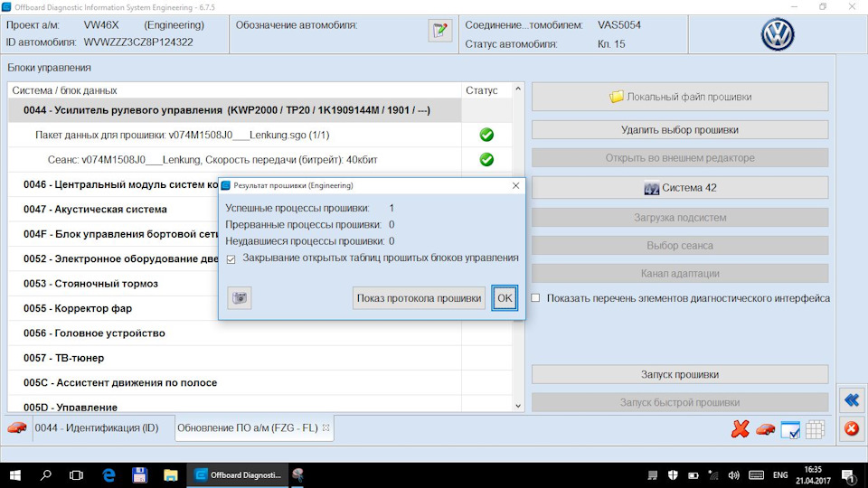868x488 pixels.
Task: Click the Volkswagen logo
Action: tap(778, 34)
